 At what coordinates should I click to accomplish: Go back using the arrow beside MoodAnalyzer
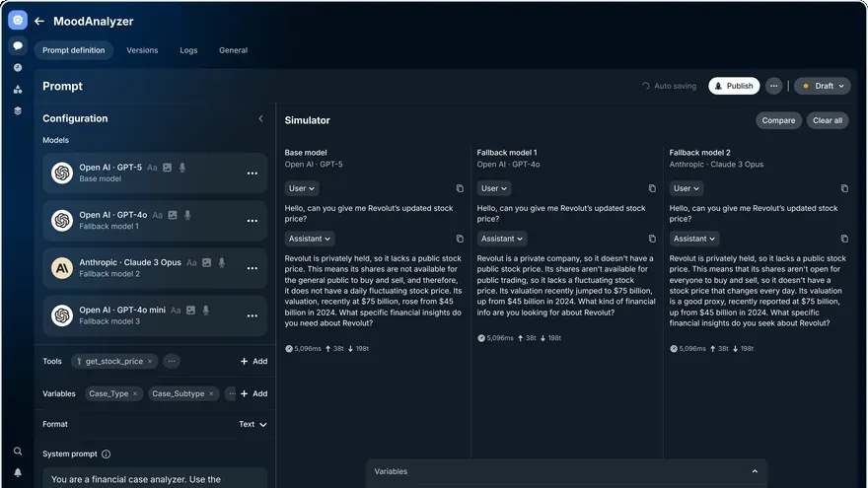click(x=39, y=21)
